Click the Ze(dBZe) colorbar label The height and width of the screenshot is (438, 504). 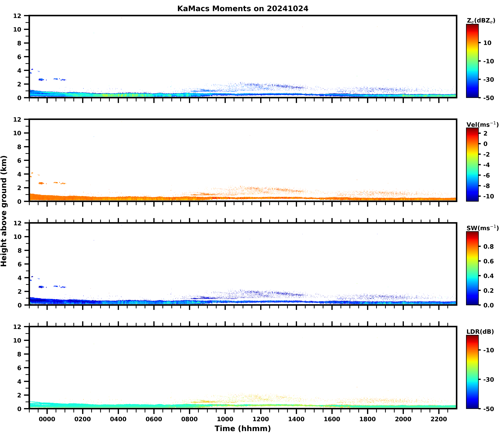coord(481,21)
